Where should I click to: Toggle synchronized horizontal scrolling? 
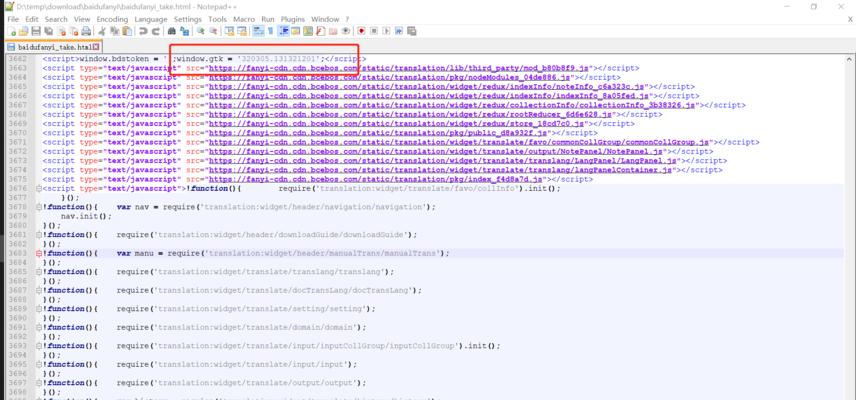point(241,31)
